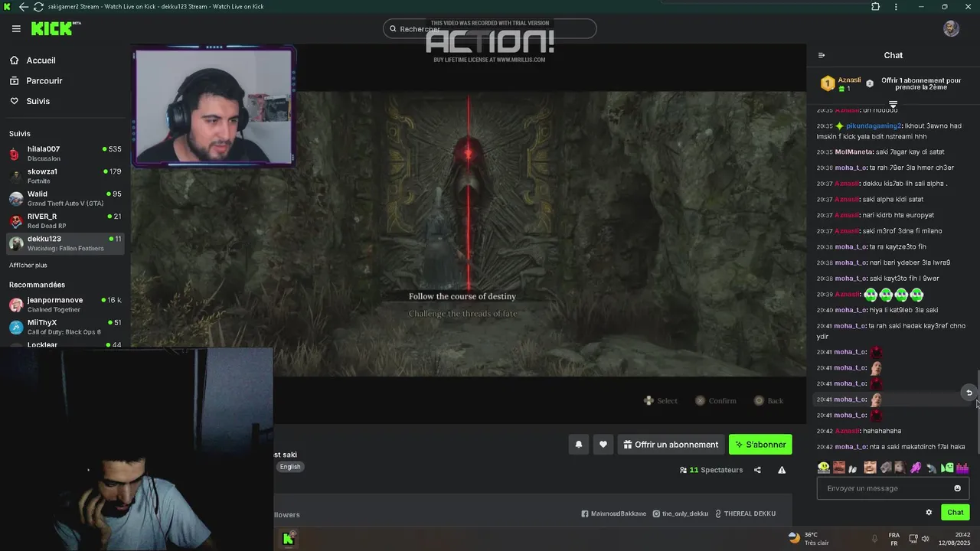The image size is (980, 551).
Task: Click Offrir un abonnement button
Action: pos(671,445)
